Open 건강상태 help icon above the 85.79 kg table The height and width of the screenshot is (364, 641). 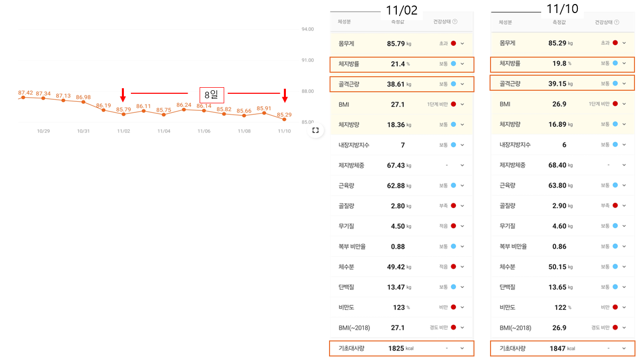click(455, 22)
